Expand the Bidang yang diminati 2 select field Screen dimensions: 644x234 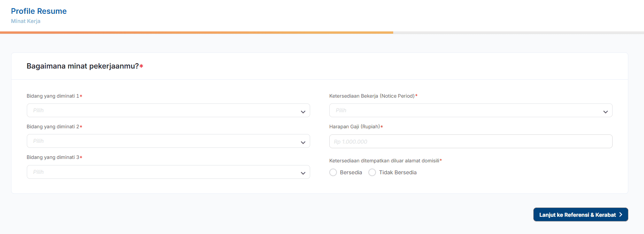pos(161,141)
